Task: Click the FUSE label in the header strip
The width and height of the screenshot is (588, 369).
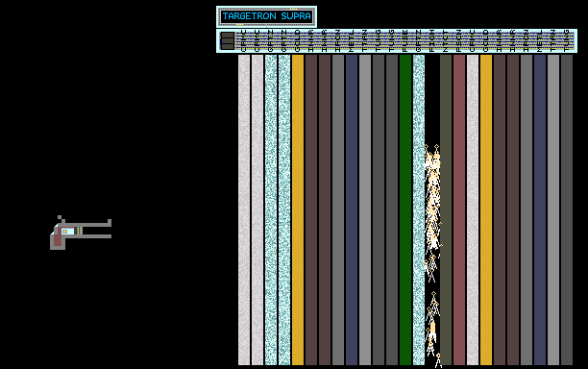Action: pos(405,41)
